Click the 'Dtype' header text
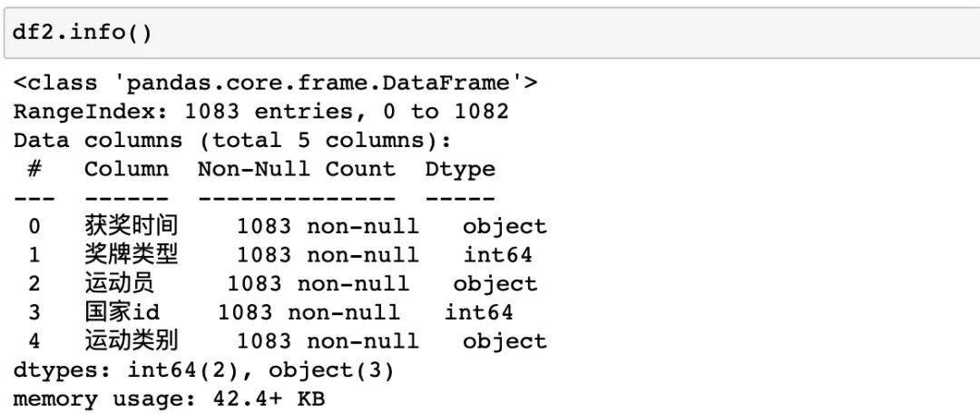The image size is (980, 414). click(459, 170)
